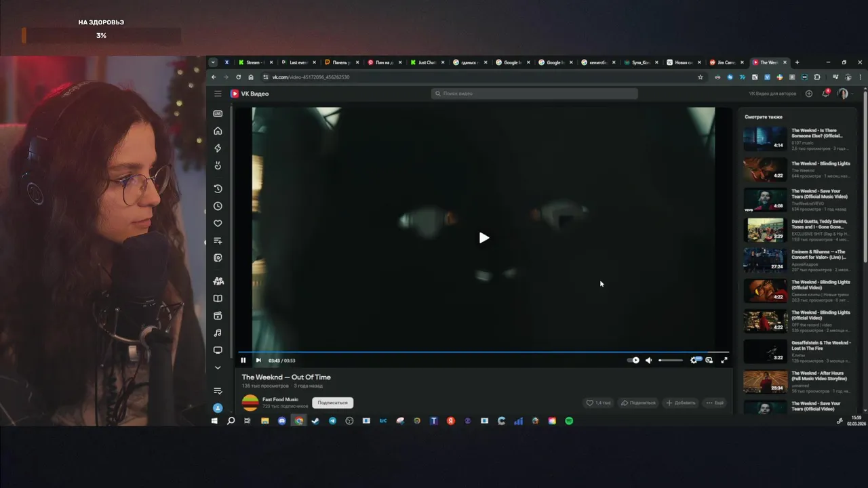Open Liked videos heart sidebar icon
Viewport: 868px width, 488px height.
pyautogui.click(x=218, y=224)
